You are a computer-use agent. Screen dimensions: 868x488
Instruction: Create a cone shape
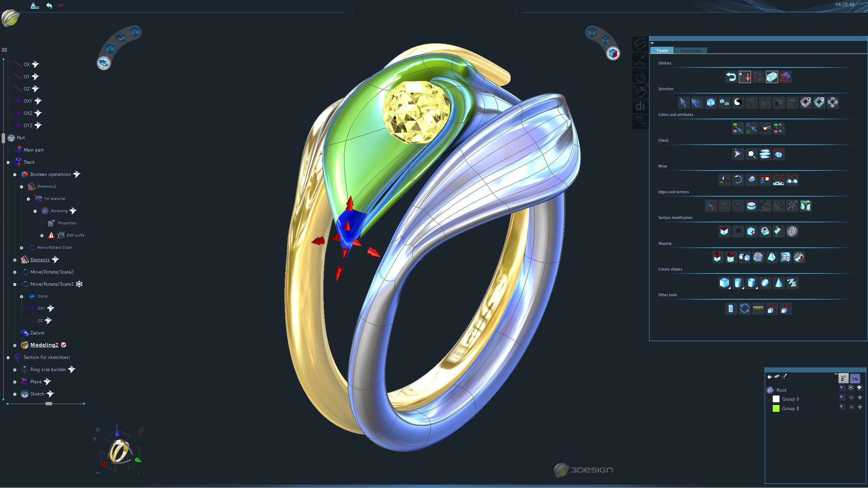click(778, 283)
